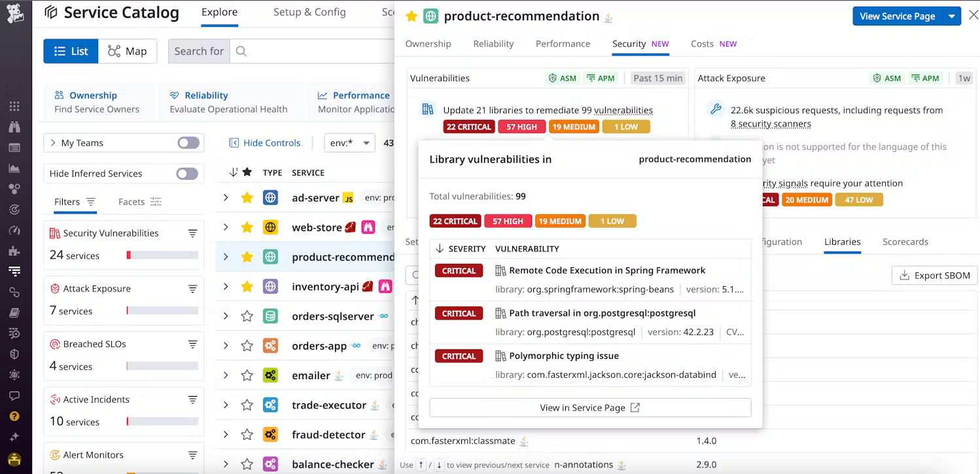Open the vulnerabilities link in Vulnerabilities card
980x474 pixels.
click(x=623, y=110)
